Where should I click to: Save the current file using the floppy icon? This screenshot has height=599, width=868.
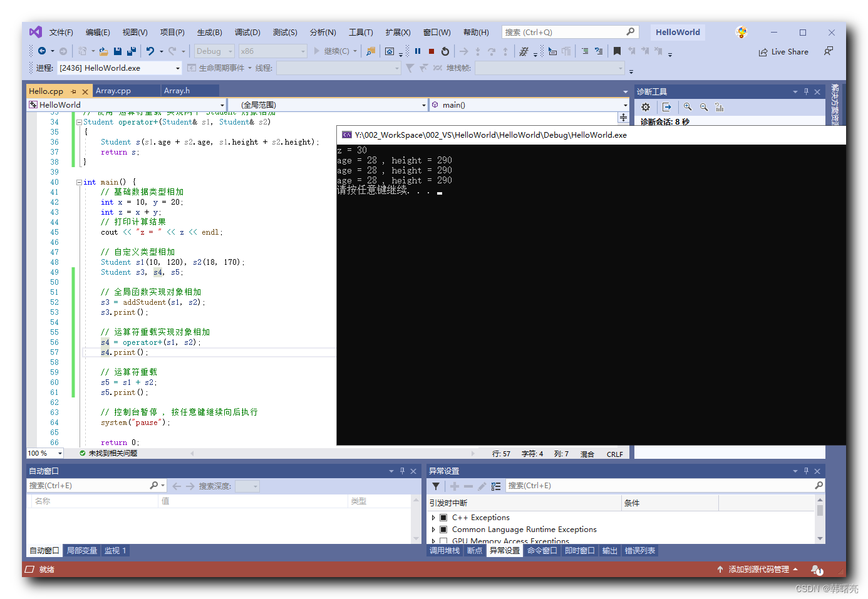[x=118, y=51]
